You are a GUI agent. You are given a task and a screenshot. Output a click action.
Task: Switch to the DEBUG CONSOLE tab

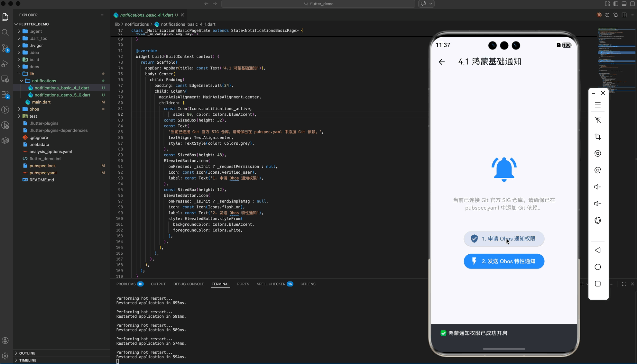(189, 284)
